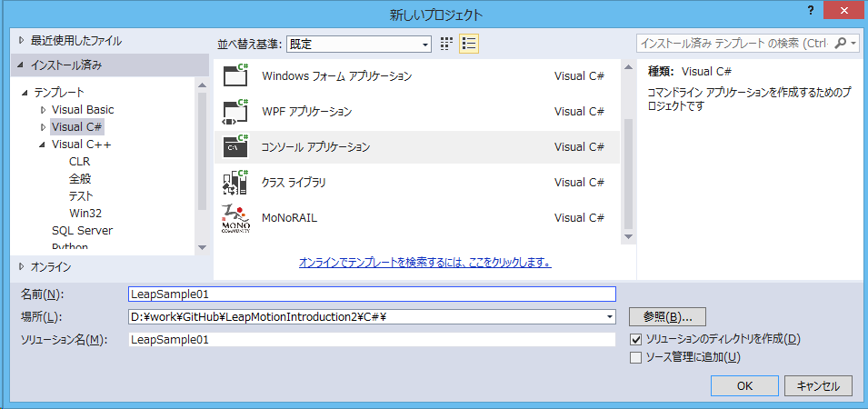Viewport: 868px width, 409px height.
Task: Click the 場所 path text field
Action: click(365, 316)
